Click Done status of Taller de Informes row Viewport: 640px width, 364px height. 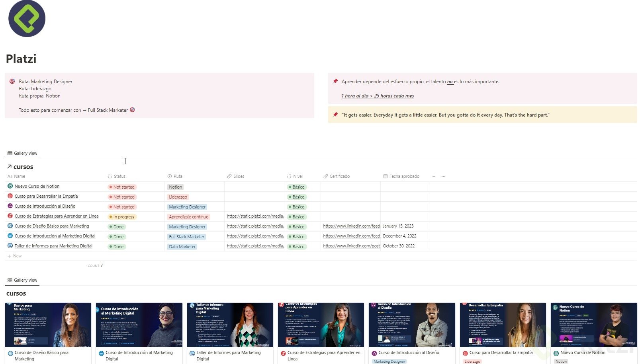pyautogui.click(x=117, y=247)
